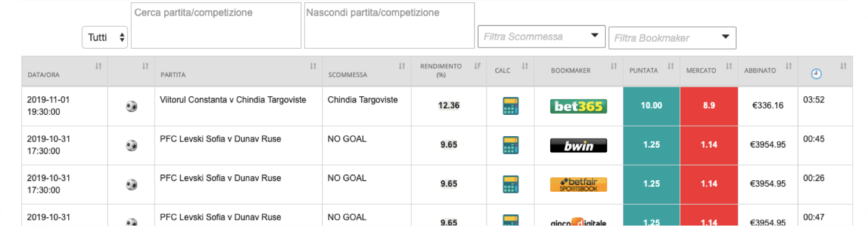Sort by Partita column header
The image size is (868, 226).
click(x=238, y=71)
